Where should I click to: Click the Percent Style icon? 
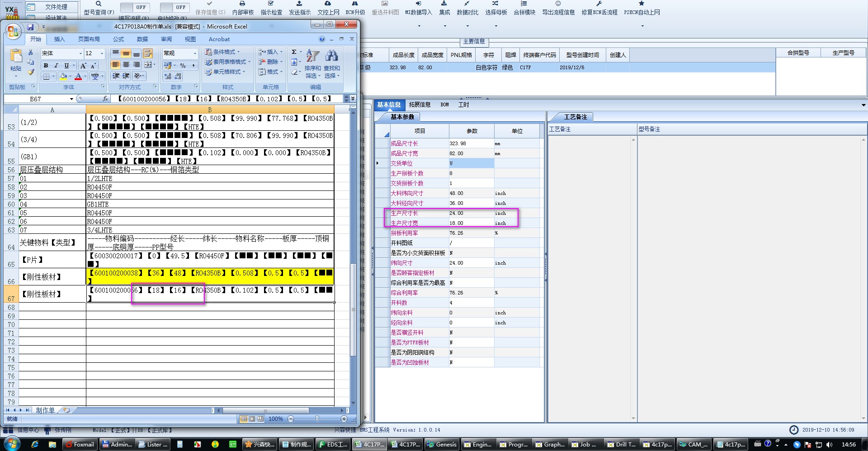(x=183, y=66)
